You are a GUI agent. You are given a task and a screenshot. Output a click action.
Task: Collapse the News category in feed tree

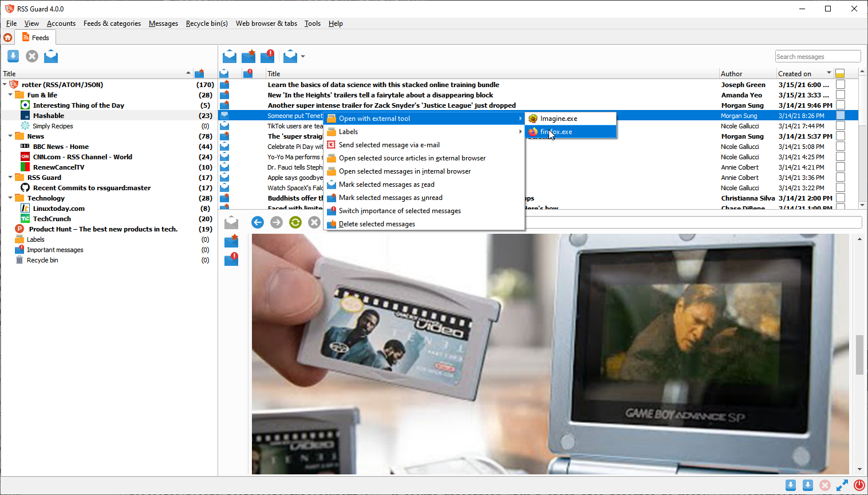(10, 136)
